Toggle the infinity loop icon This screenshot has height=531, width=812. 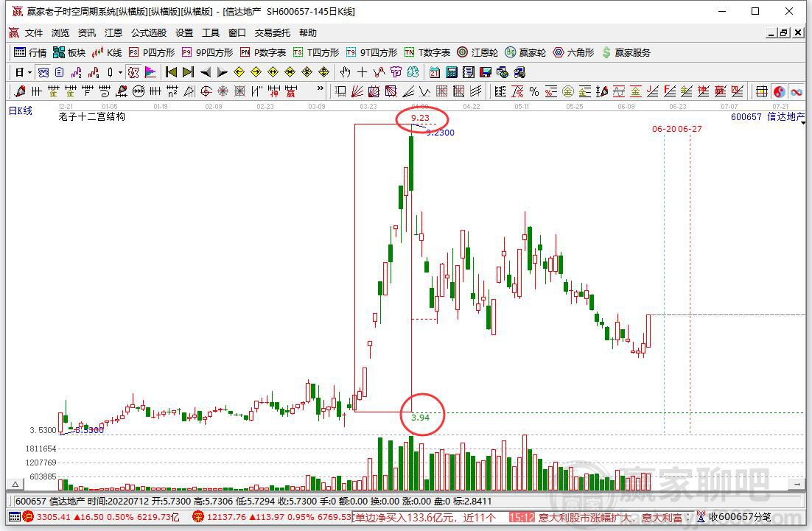(x=796, y=91)
